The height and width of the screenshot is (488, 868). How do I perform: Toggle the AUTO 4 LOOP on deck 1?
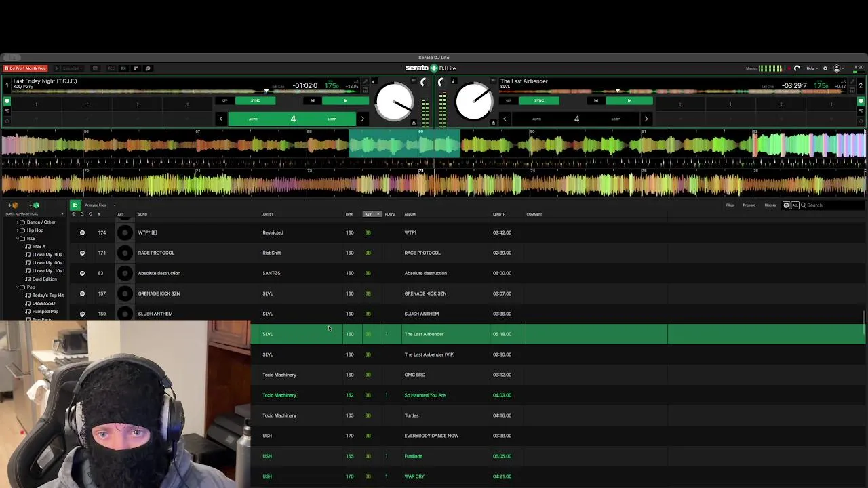click(x=292, y=119)
